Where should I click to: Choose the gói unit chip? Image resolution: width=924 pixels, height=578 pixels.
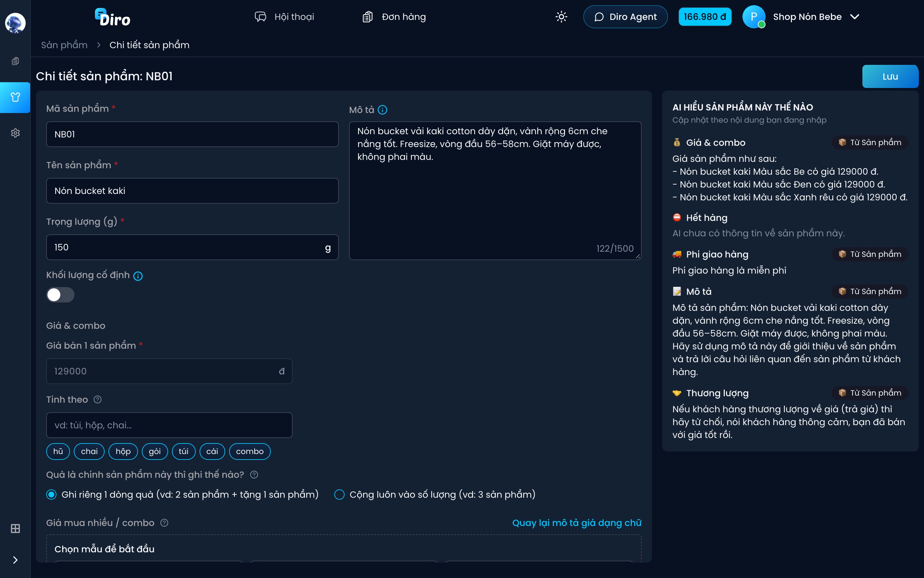[x=155, y=451]
